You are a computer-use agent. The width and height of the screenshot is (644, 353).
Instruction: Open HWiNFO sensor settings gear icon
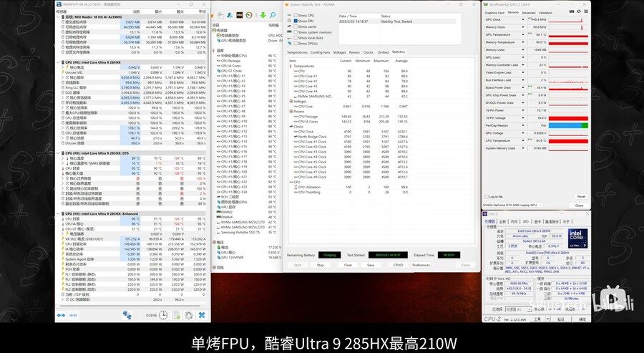(188, 315)
